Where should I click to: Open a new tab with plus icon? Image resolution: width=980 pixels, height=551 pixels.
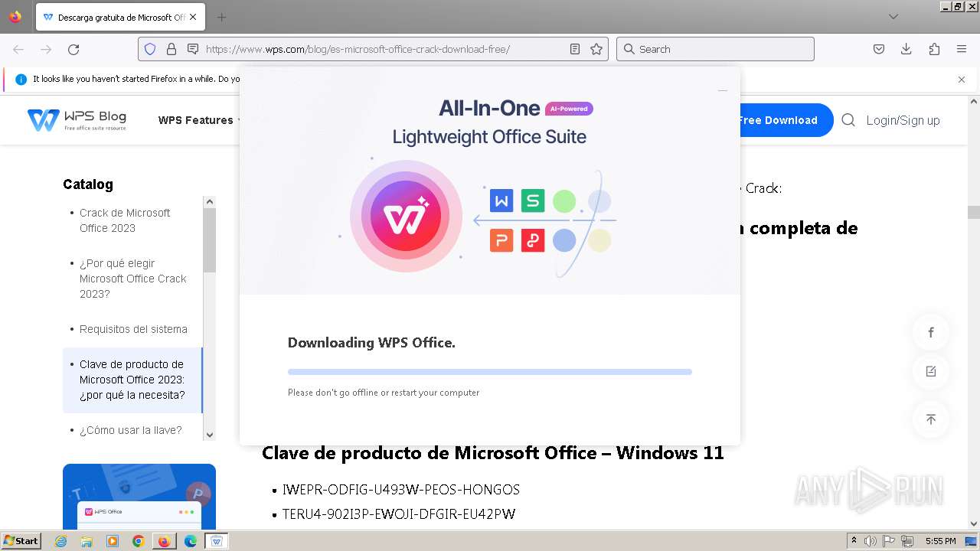(221, 17)
